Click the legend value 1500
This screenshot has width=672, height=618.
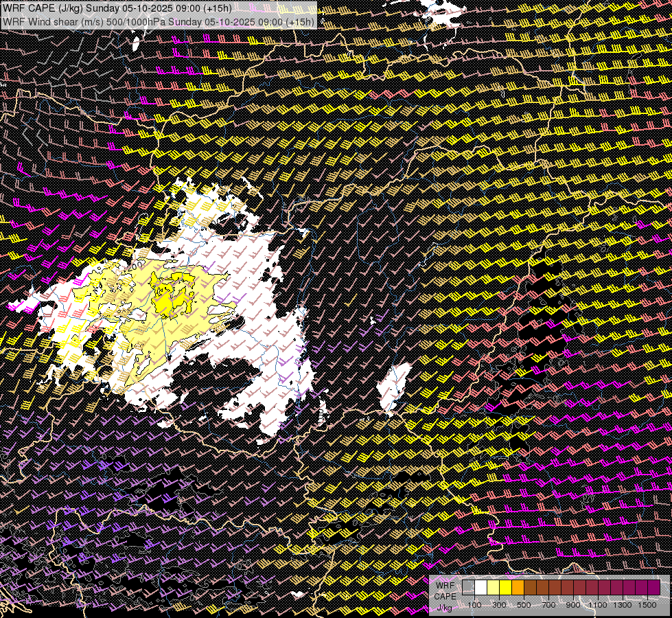pos(647,605)
